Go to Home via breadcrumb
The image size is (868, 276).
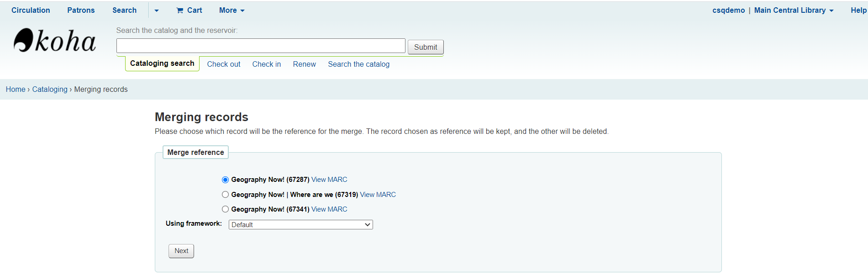(16, 89)
